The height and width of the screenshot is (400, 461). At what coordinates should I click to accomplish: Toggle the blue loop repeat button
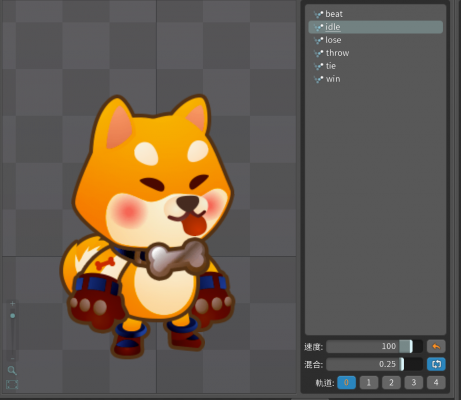click(x=436, y=364)
